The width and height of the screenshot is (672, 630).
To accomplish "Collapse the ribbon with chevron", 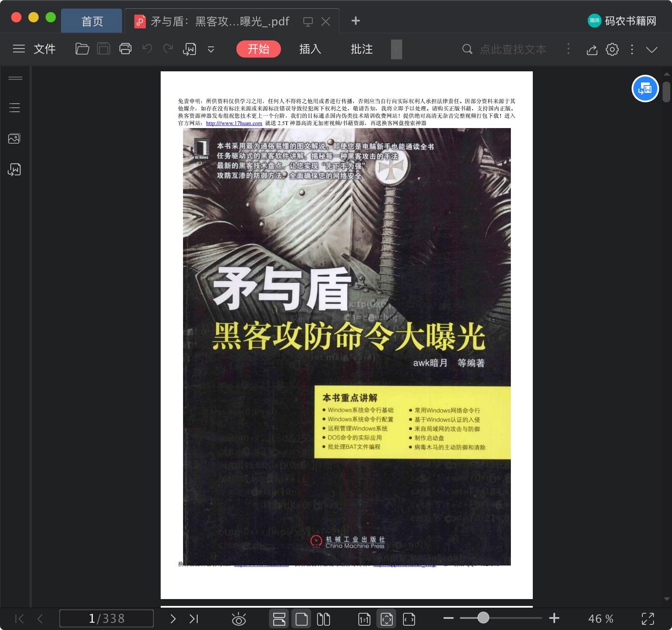I will tap(652, 50).
